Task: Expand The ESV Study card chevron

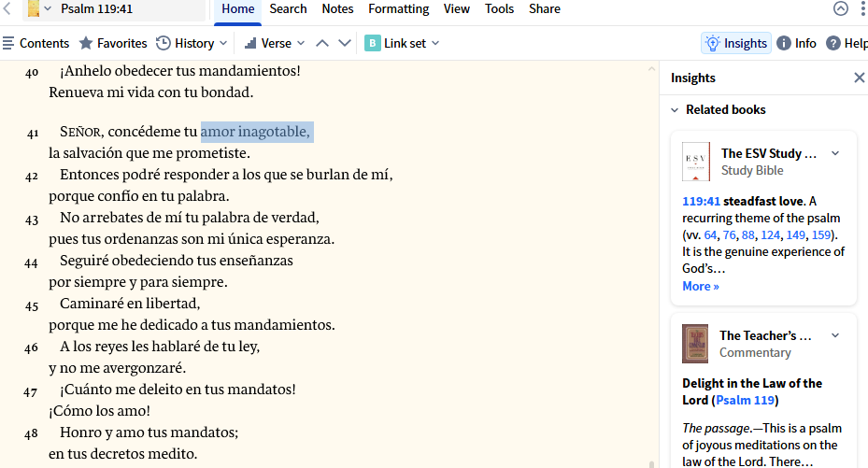Action: (x=835, y=153)
